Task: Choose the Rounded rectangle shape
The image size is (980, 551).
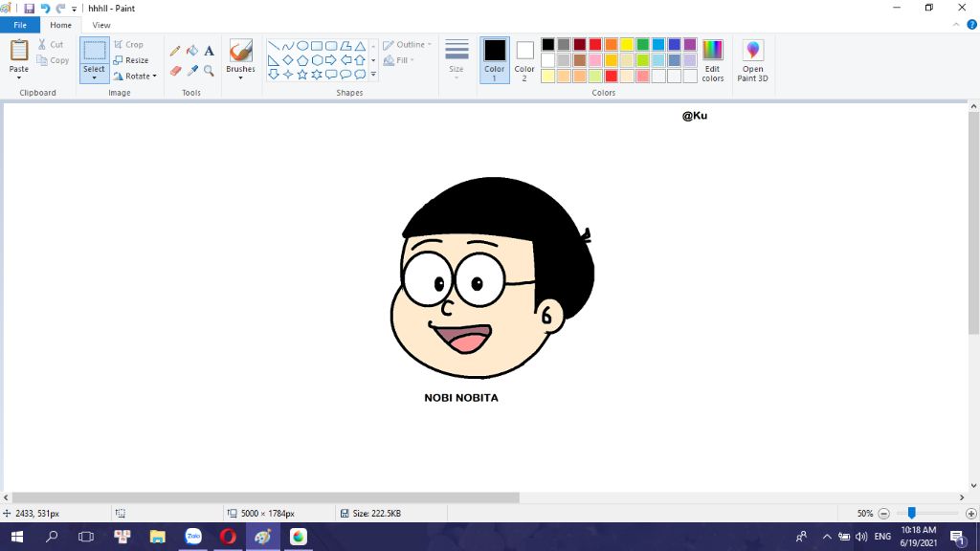Action: [x=331, y=46]
